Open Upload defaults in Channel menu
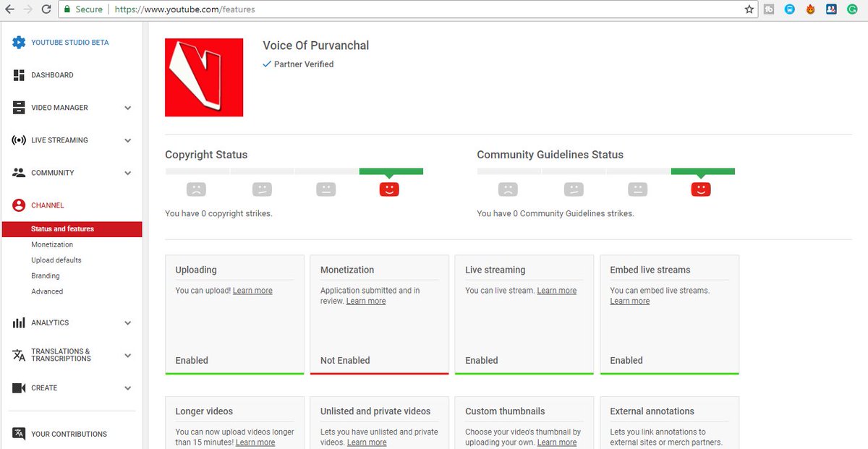Viewport: 868px width, 449px height. pos(56,260)
